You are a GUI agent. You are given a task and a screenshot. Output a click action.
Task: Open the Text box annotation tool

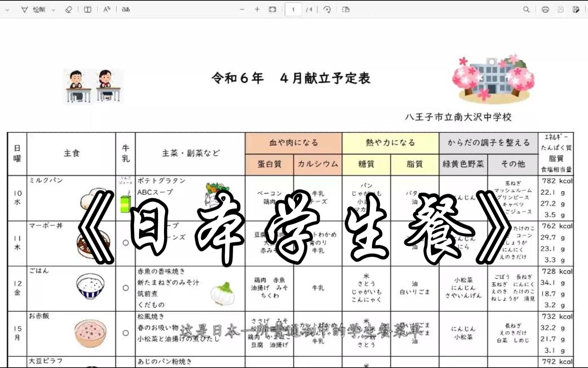(87, 10)
